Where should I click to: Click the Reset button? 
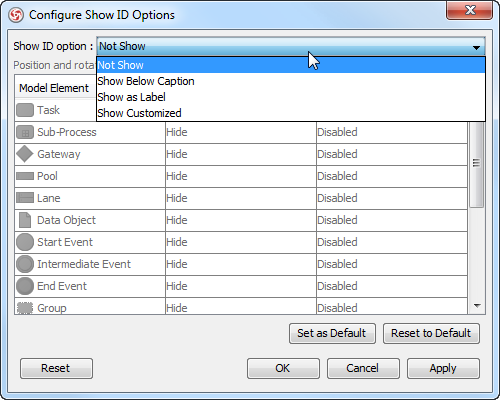point(56,368)
